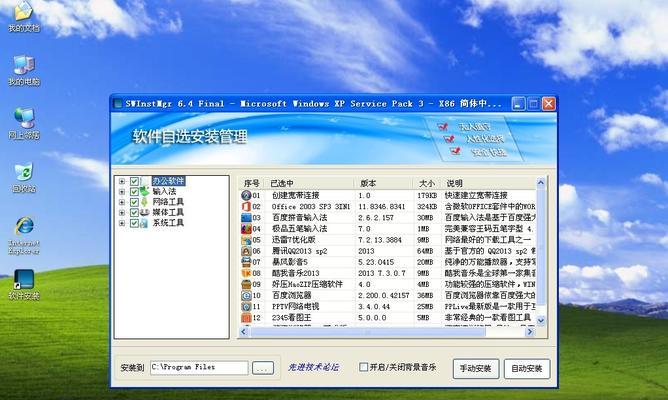Select the 腾讯QQ2013 sp2 list entry
Image resolution: width=668 pixels, height=400 pixels.
tap(299, 251)
